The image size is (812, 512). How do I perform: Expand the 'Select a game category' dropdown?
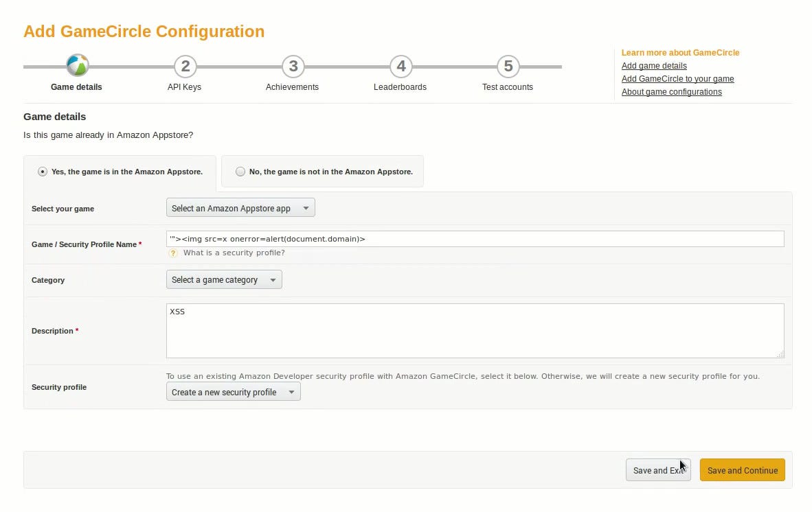[x=224, y=279]
